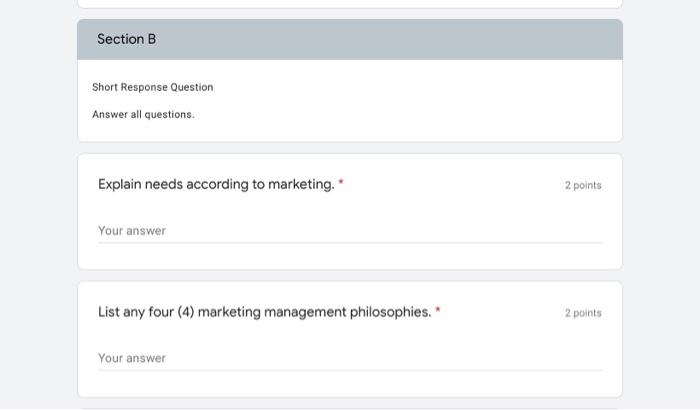
Task: Click the partial card above Section B
Action: [x=350, y=4]
